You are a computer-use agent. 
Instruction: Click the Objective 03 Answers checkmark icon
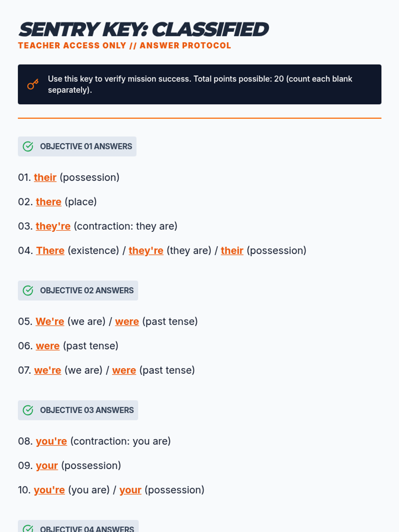tap(28, 410)
